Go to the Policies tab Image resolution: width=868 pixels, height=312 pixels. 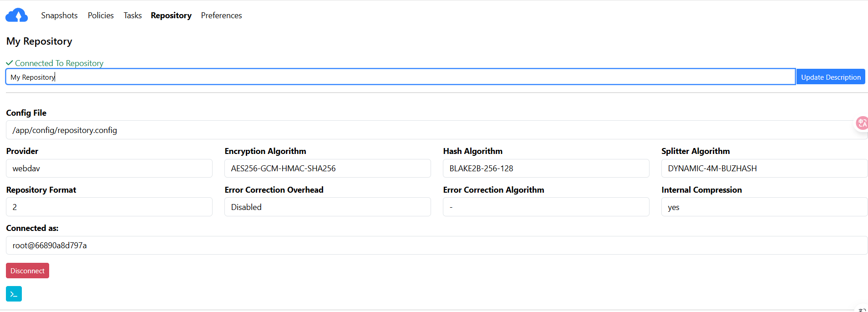point(101,15)
